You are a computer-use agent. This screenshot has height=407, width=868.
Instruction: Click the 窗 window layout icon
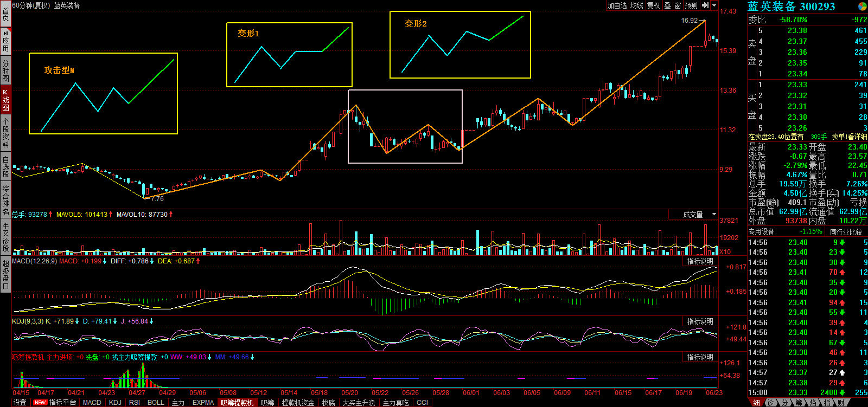(x=678, y=5)
